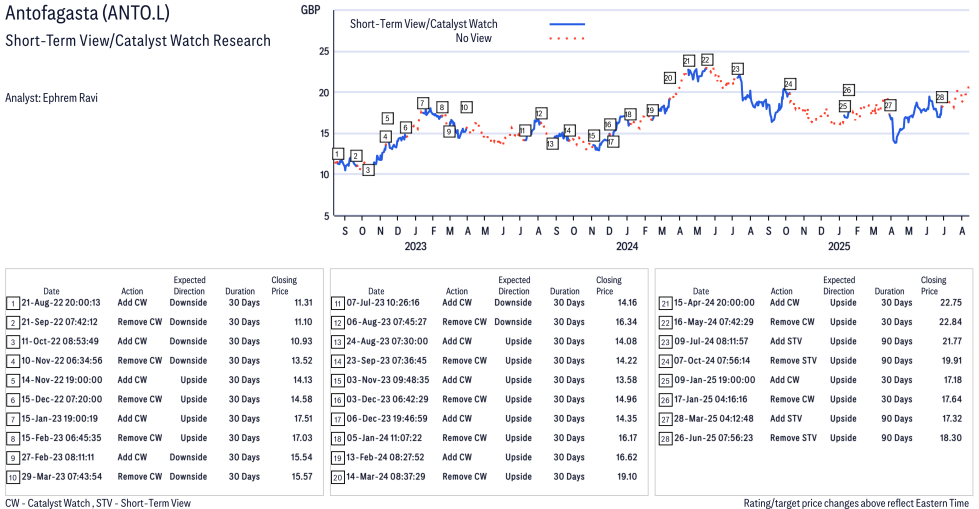Click the 2024 year label on the chart

pyautogui.click(x=627, y=246)
